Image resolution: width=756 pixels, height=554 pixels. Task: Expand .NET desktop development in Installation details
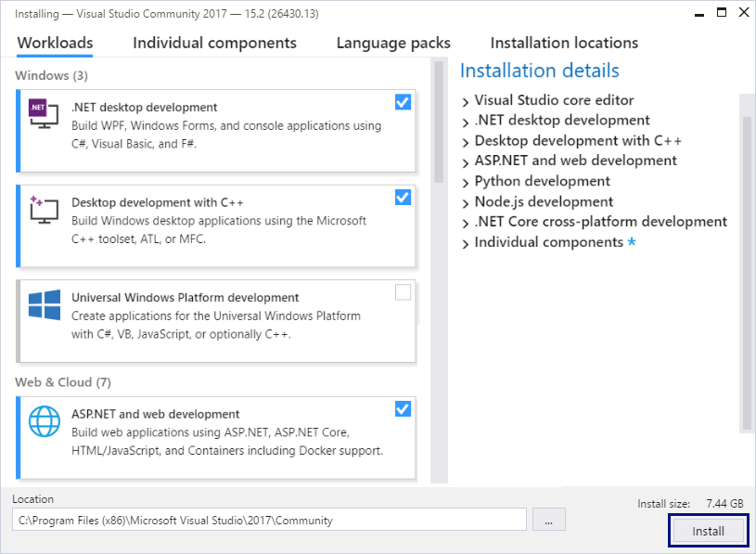pyautogui.click(x=466, y=122)
